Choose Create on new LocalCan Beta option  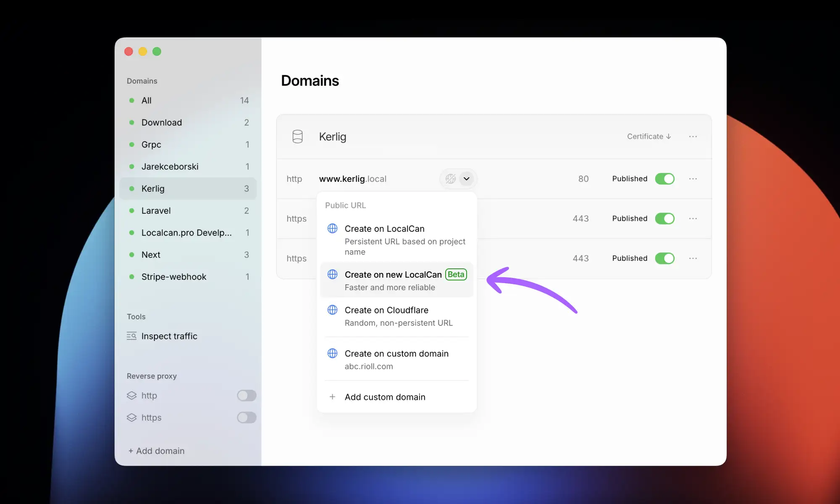pyautogui.click(x=396, y=280)
